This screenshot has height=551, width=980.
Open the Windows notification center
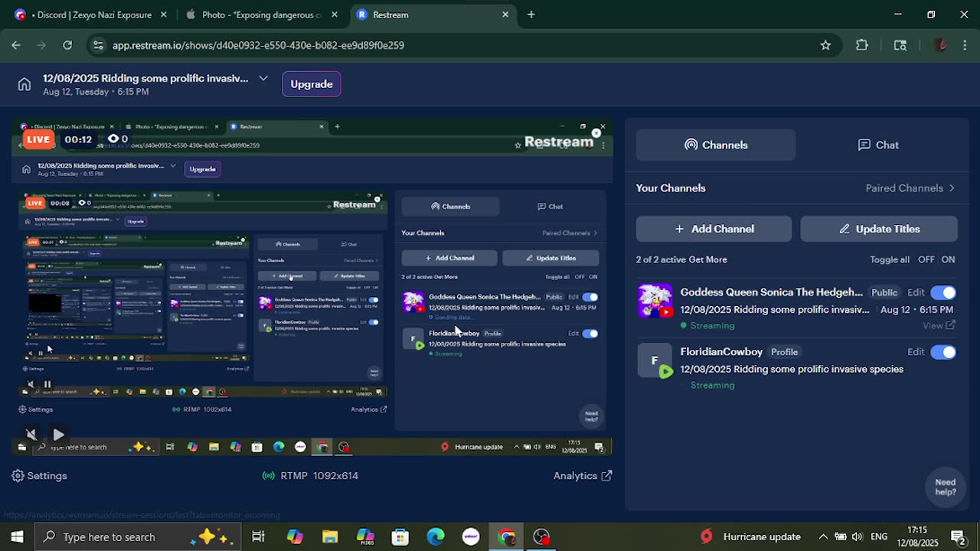pos(958,536)
